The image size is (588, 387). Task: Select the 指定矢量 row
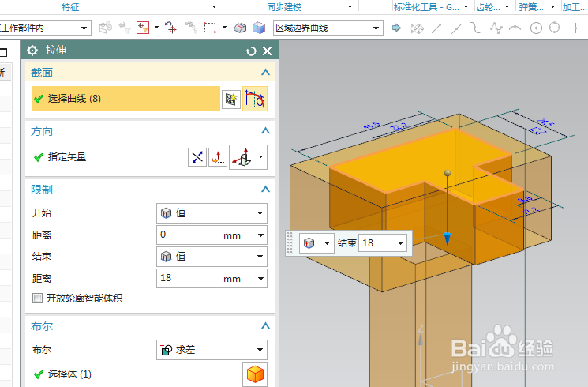click(109, 157)
